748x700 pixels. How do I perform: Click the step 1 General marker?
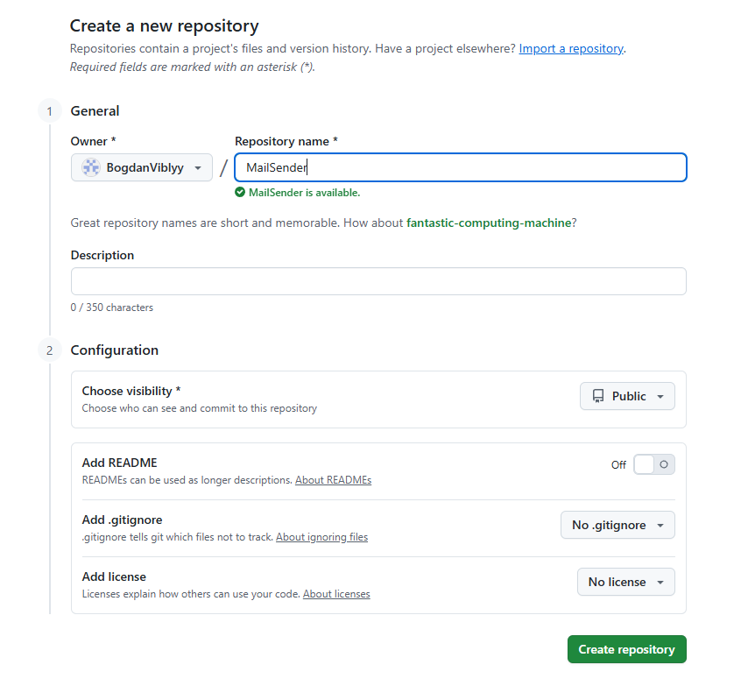pos(50,111)
